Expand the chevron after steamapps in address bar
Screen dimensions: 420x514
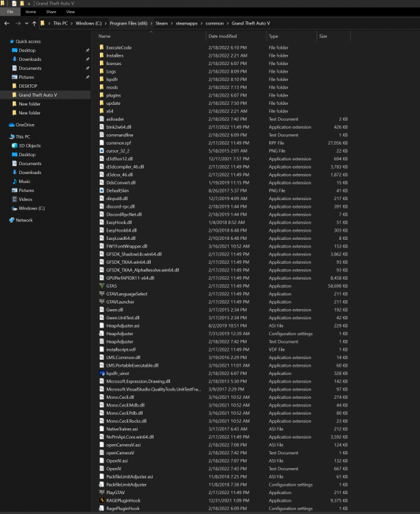201,23
